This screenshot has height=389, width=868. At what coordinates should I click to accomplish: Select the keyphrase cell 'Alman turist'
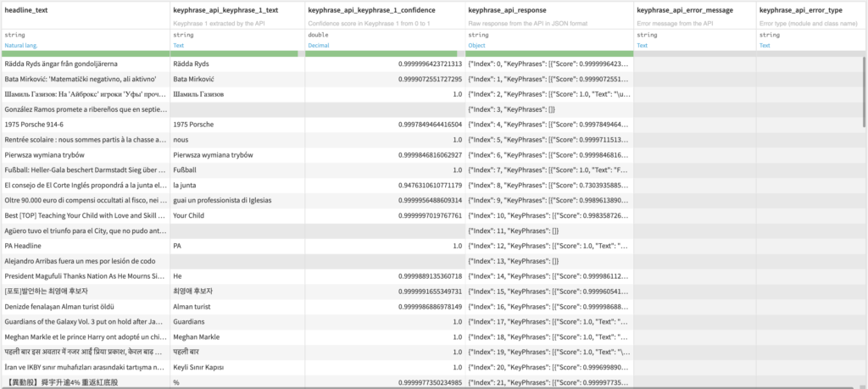pos(237,306)
